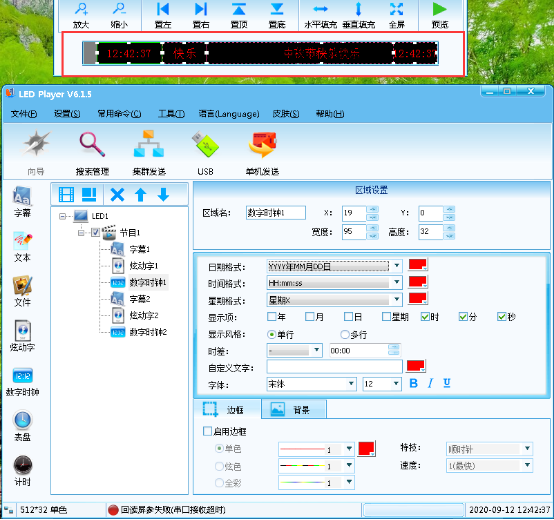Click the 预览 preview play button
The image size is (554, 520).
[x=440, y=15]
